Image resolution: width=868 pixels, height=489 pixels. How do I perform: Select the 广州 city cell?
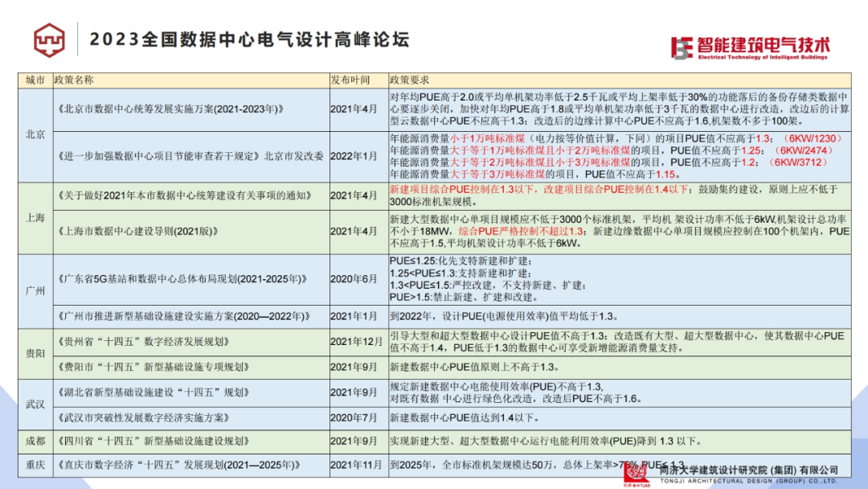pos(35,291)
